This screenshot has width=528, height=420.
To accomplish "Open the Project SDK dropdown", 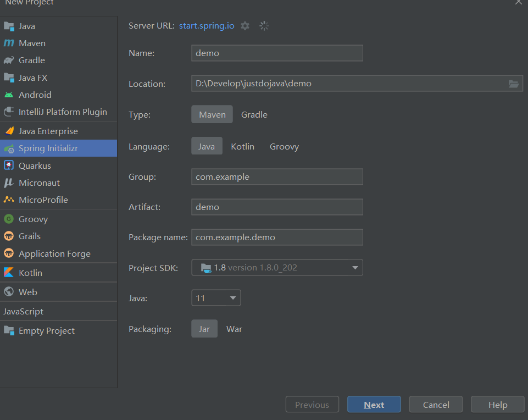I will pyautogui.click(x=277, y=267).
